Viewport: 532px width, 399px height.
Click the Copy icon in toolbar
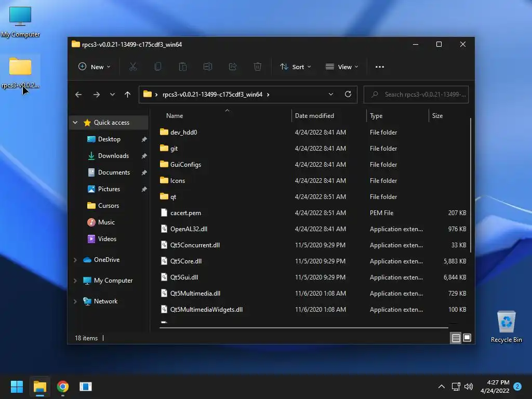click(x=158, y=67)
